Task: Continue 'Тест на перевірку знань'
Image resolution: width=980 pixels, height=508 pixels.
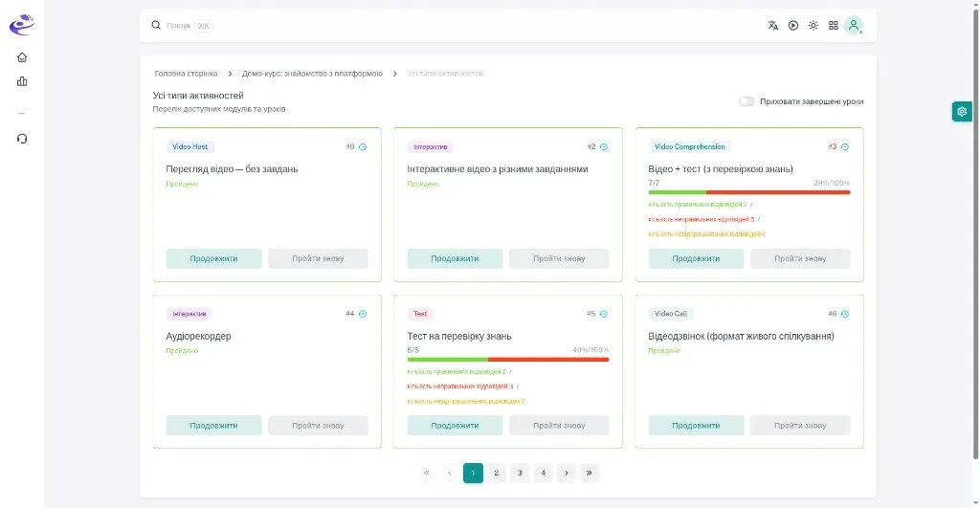Action: coord(455,426)
